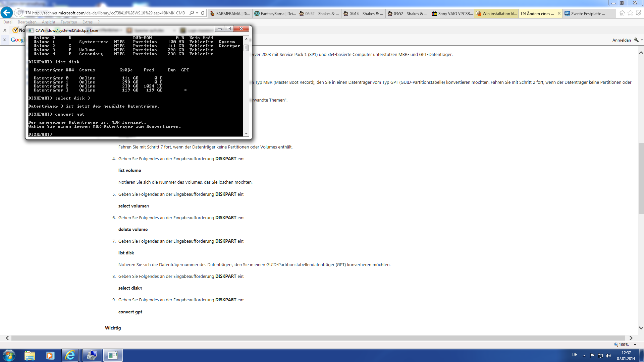The image size is (644, 362).
Task: Open Windows Media Player taskbar icon
Action: 50,355
